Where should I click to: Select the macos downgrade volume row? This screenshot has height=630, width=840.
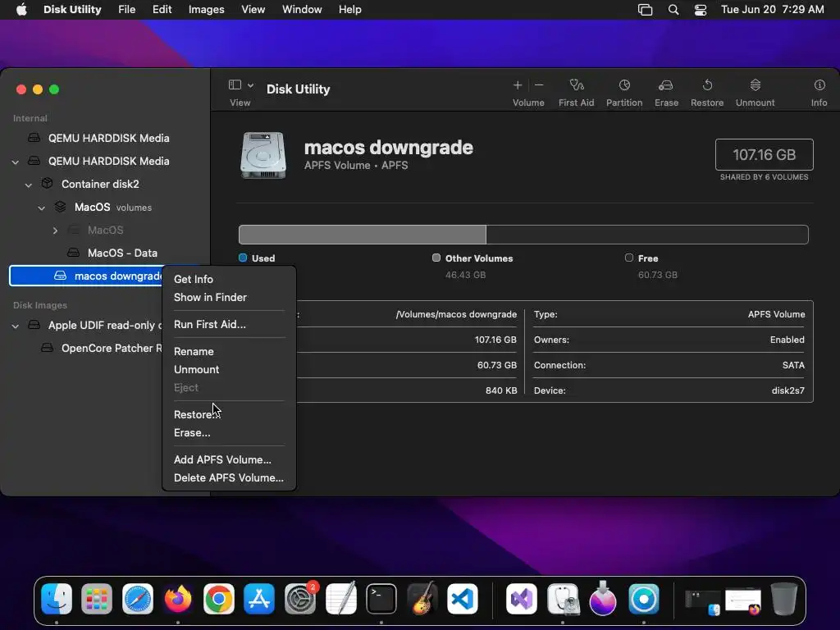coord(85,276)
